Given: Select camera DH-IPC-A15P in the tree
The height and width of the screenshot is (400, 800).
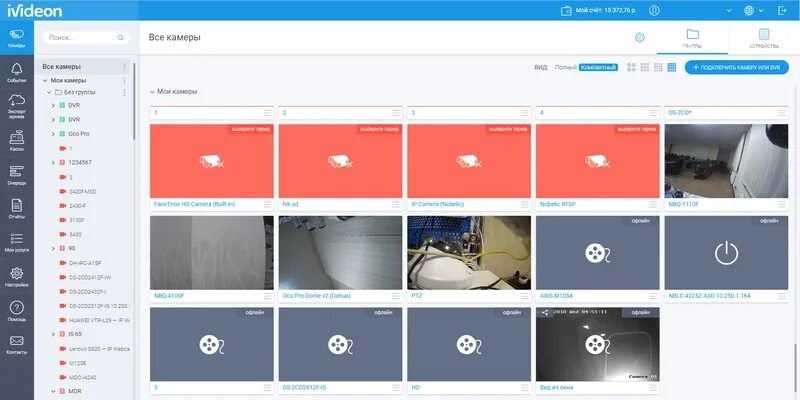Looking at the screenshot, I should [84, 263].
